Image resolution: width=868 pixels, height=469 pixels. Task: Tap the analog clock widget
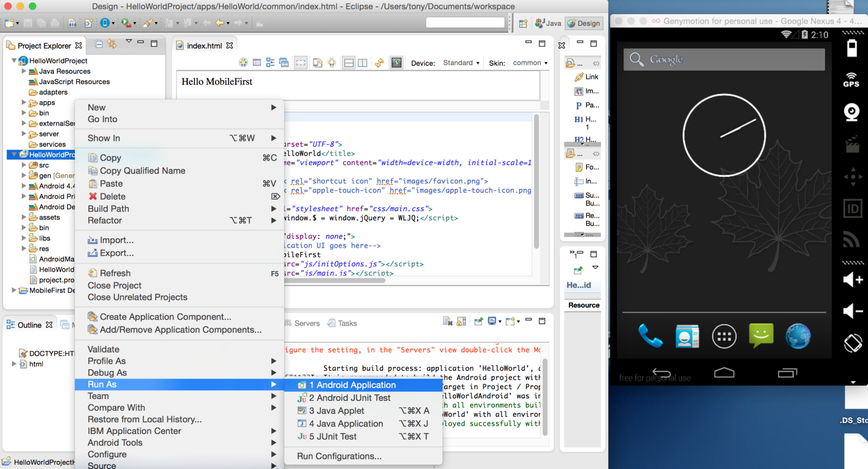(724, 135)
